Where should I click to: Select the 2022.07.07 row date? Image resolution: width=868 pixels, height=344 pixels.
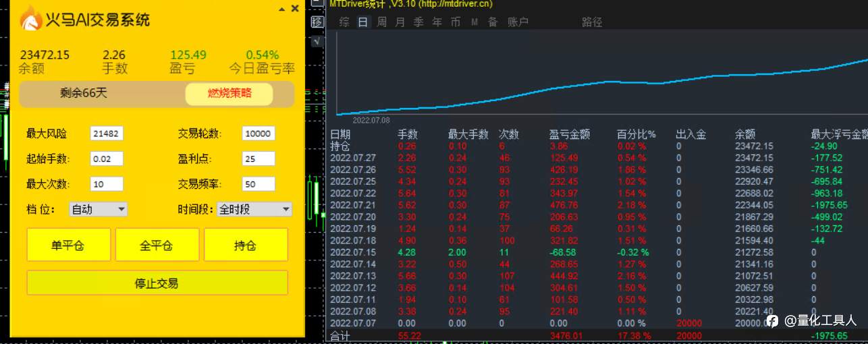click(x=352, y=323)
